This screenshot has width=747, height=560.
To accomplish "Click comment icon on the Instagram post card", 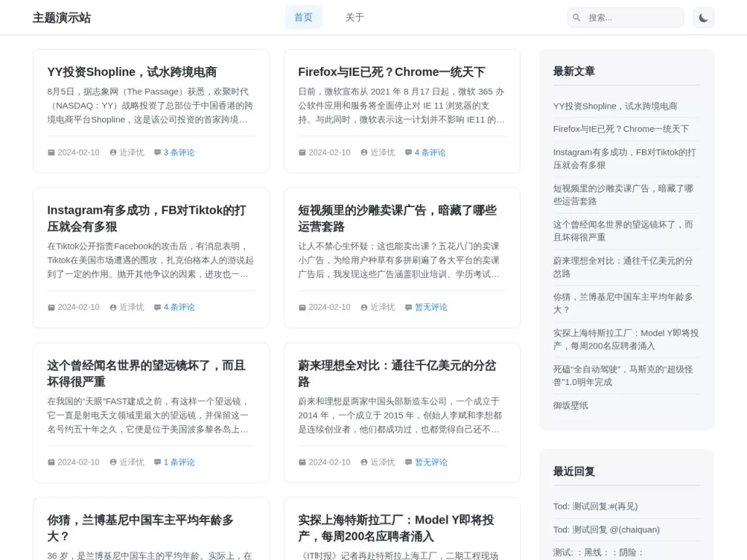I will [158, 307].
